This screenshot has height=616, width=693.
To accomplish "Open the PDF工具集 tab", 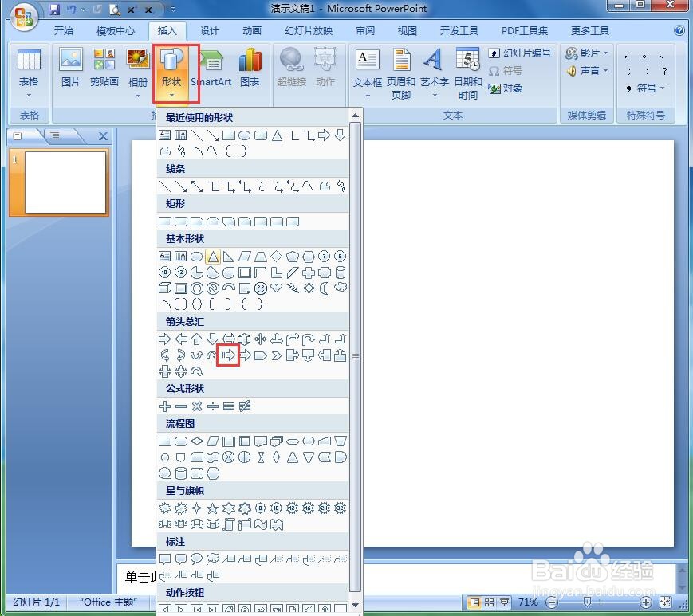I will pyautogui.click(x=525, y=30).
